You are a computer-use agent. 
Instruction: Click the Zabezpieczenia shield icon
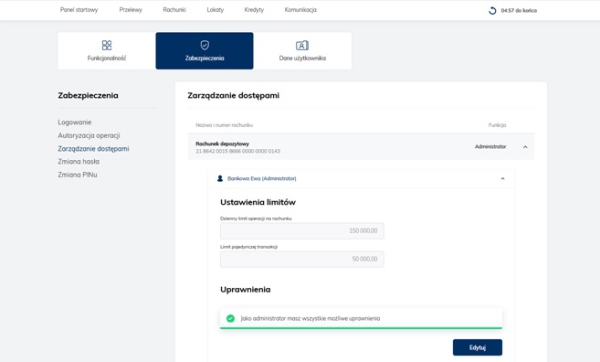pos(205,45)
